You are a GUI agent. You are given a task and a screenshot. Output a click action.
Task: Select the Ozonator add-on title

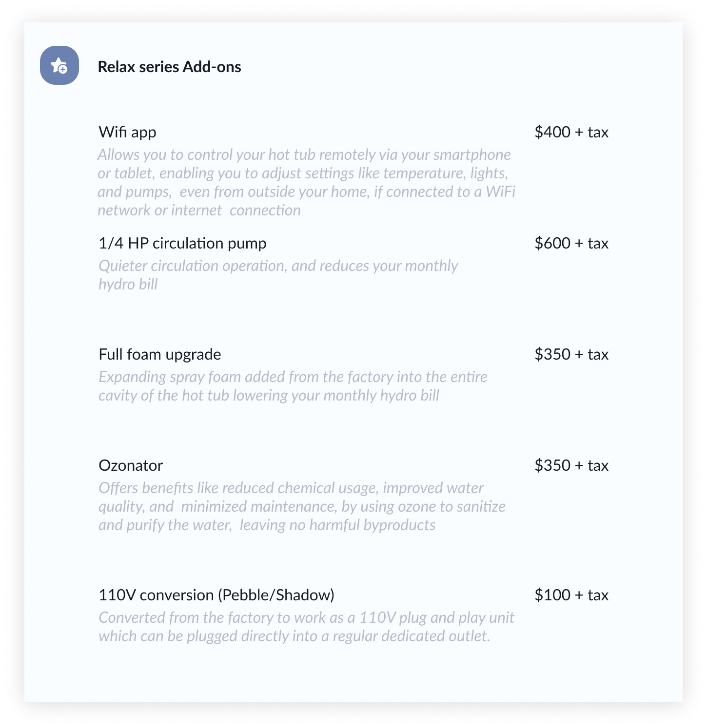point(131,465)
